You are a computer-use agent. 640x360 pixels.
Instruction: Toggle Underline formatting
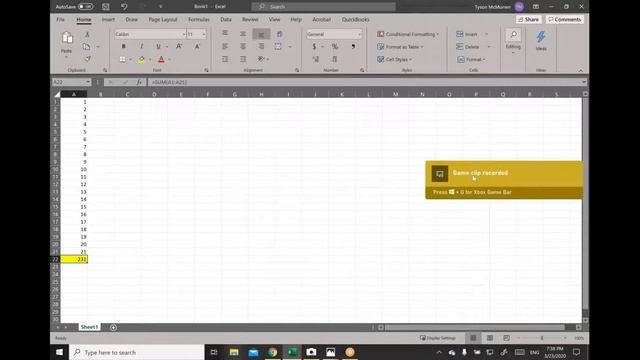tap(158, 47)
